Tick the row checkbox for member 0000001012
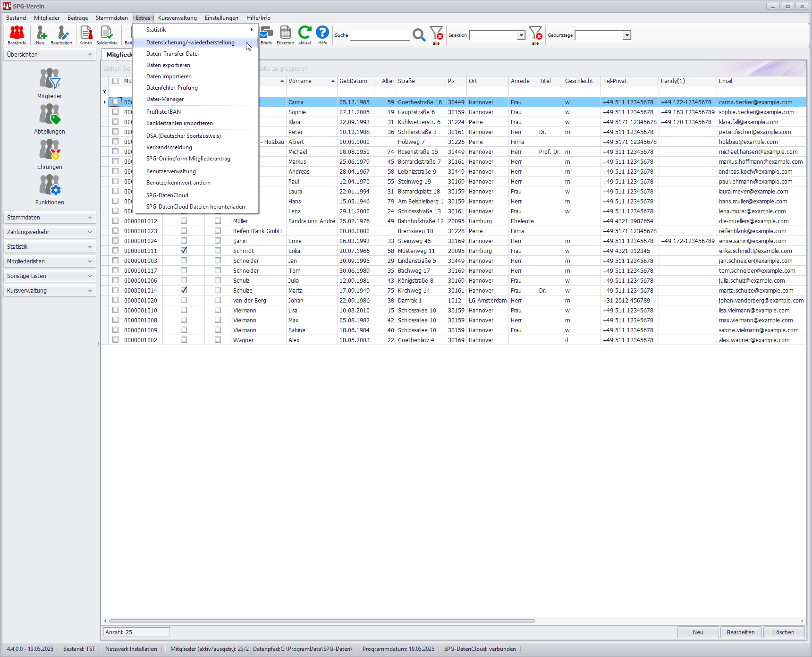Screen dimensions: 812x657 [x=116, y=221]
